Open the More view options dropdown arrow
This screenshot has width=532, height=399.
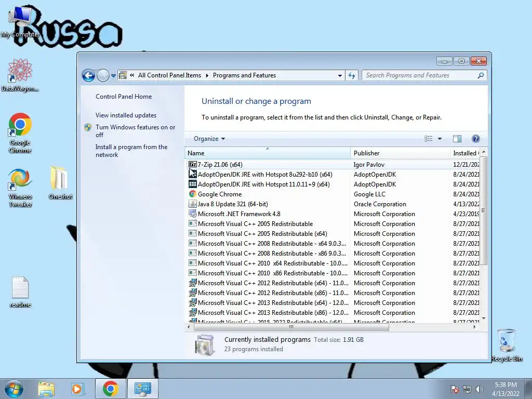(440, 139)
